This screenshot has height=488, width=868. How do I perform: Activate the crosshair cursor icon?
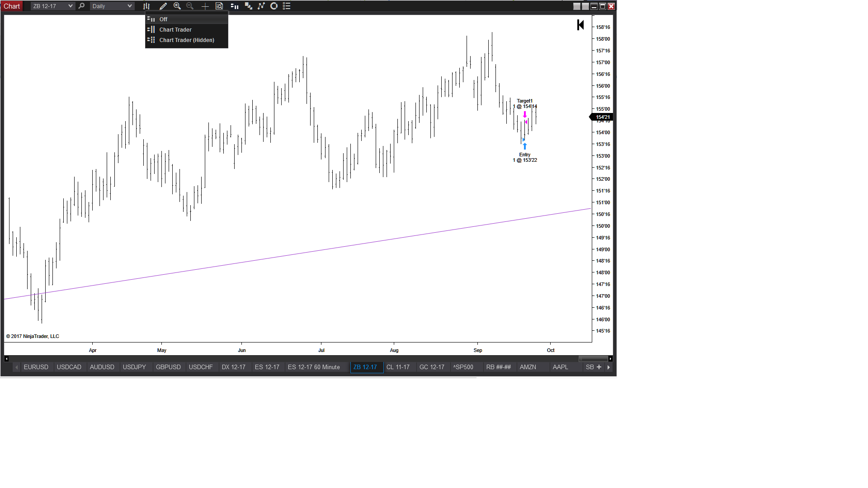[205, 6]
